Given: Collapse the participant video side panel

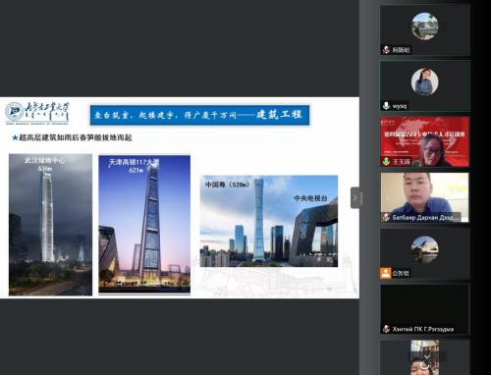Looking at the screenshot, I should [x=356, y=198].
